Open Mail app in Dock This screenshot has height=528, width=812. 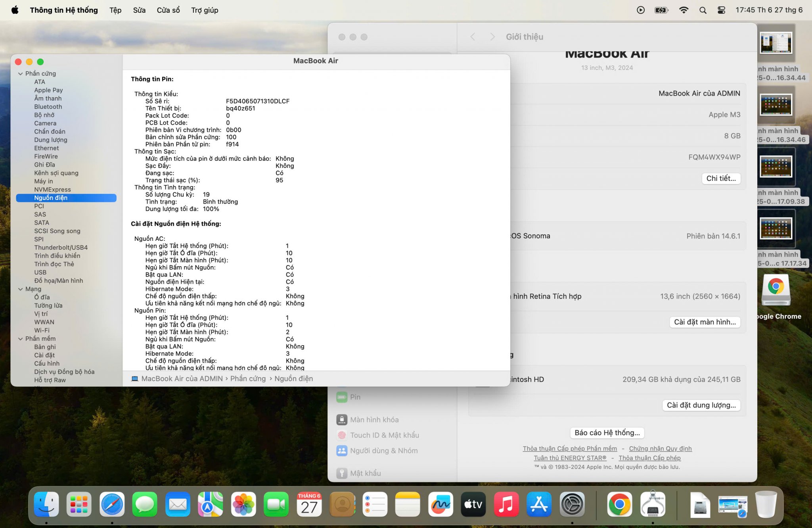[x=178, y=504]
